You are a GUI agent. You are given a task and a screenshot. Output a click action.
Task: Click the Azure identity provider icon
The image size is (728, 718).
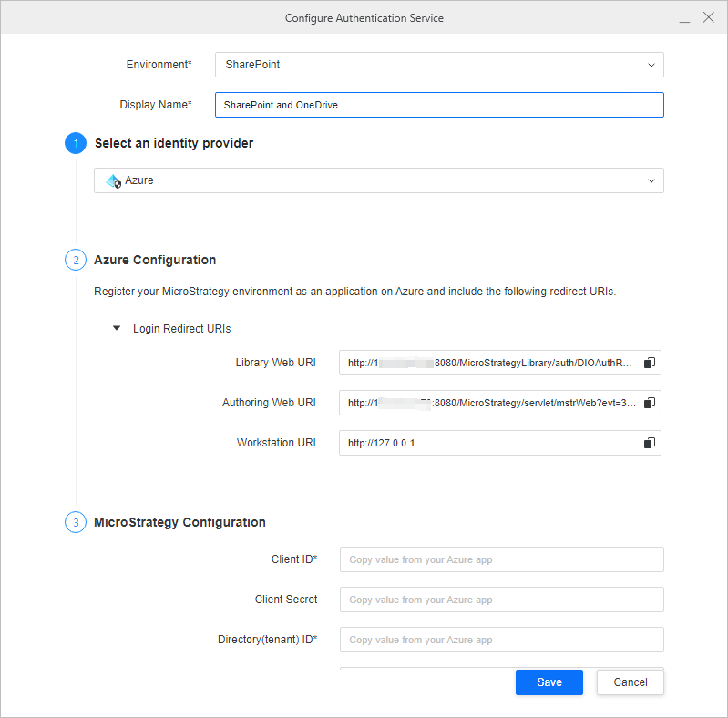click(113, 181)
